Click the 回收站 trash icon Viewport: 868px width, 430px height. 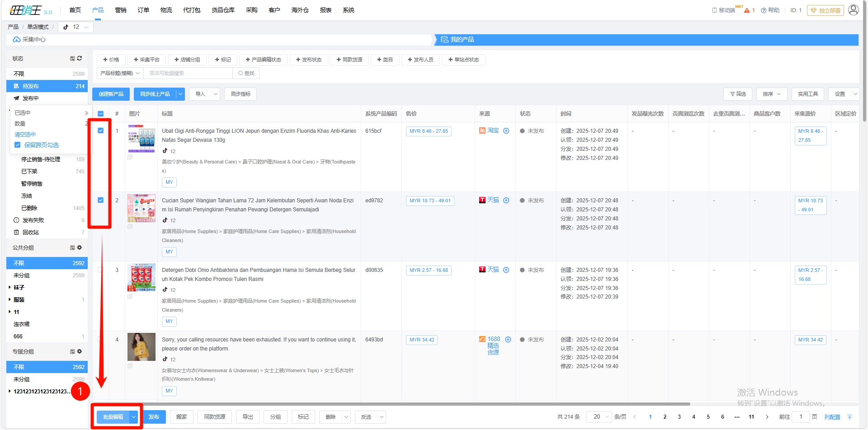click(x=16, y=233)
